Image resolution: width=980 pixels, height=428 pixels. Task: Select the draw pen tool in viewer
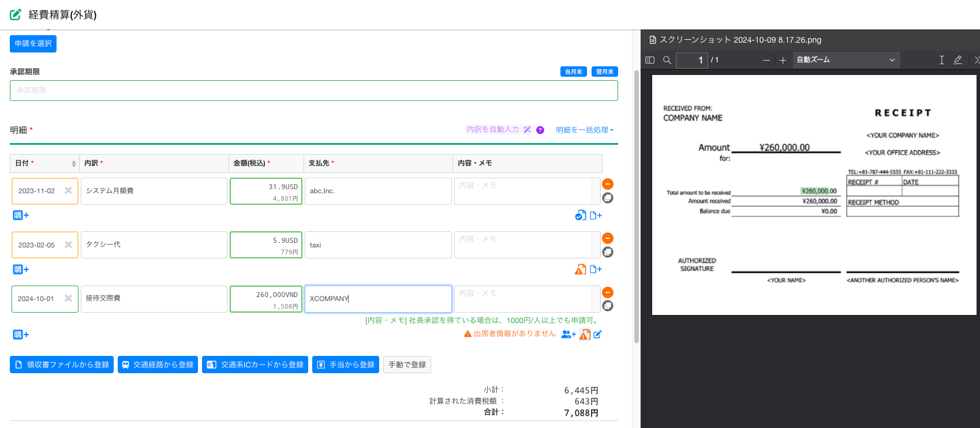[x=958, y=60]
